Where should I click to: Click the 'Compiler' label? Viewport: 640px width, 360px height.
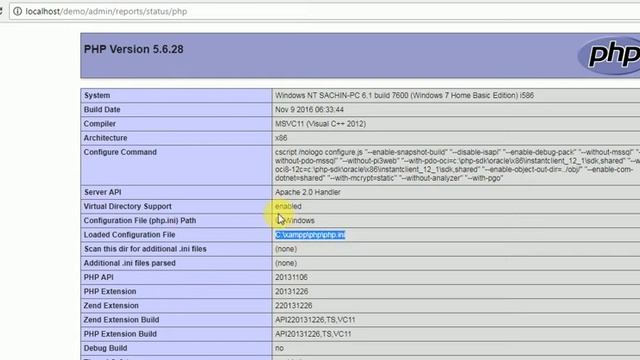[100, 124]
